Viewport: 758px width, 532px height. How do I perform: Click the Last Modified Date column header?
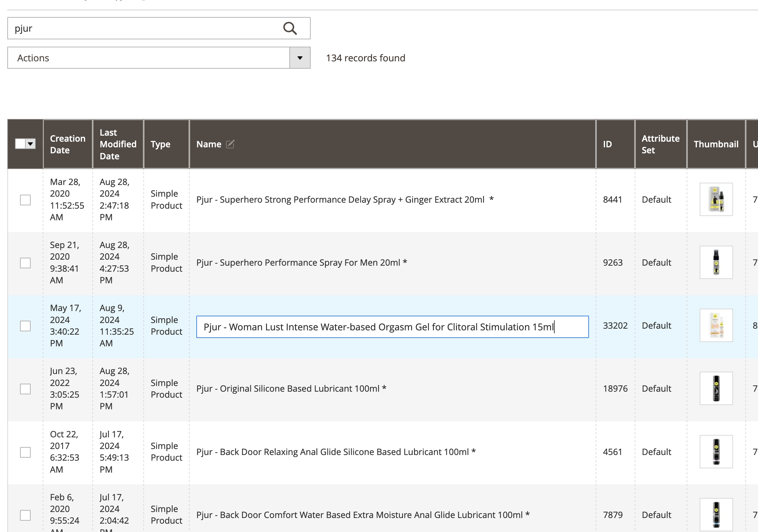pyautogui.click(x=118, y=144)
